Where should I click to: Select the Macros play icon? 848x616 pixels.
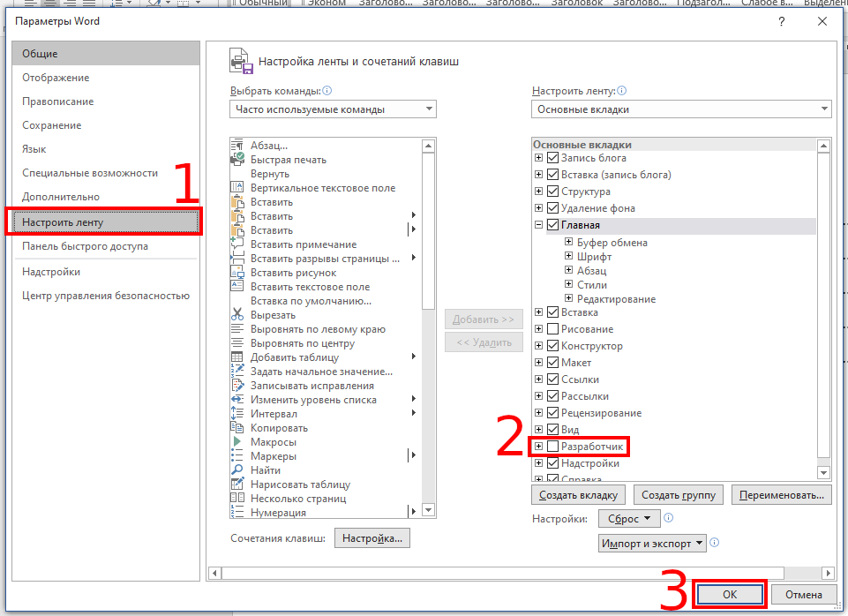click(236, 441)
